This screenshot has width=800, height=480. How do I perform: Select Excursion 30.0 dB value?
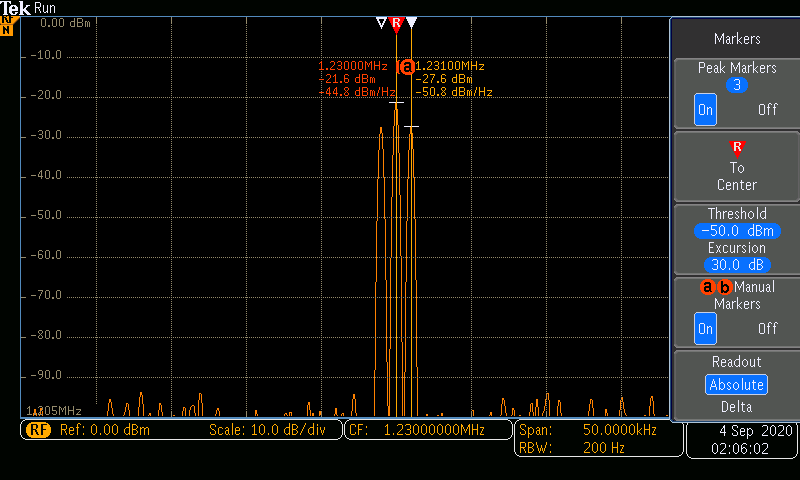pyautogui.click(x=737, y=265)
